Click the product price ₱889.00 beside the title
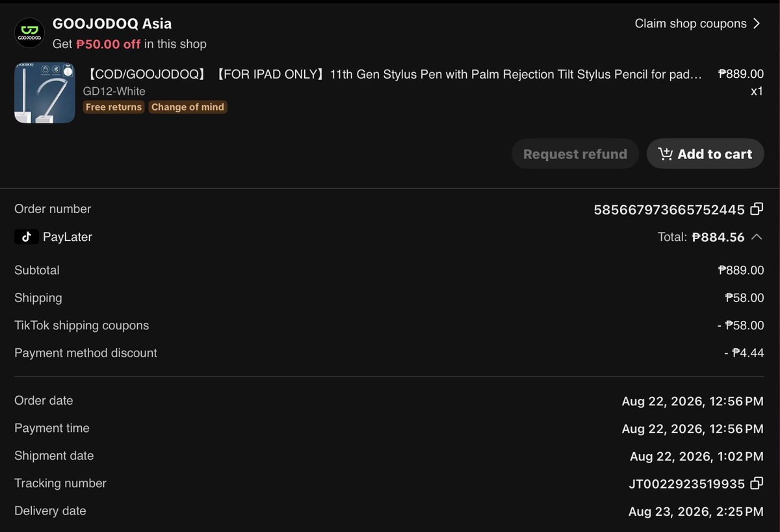Viewport: 780px width, 532px height. click(x=741, y=74)
